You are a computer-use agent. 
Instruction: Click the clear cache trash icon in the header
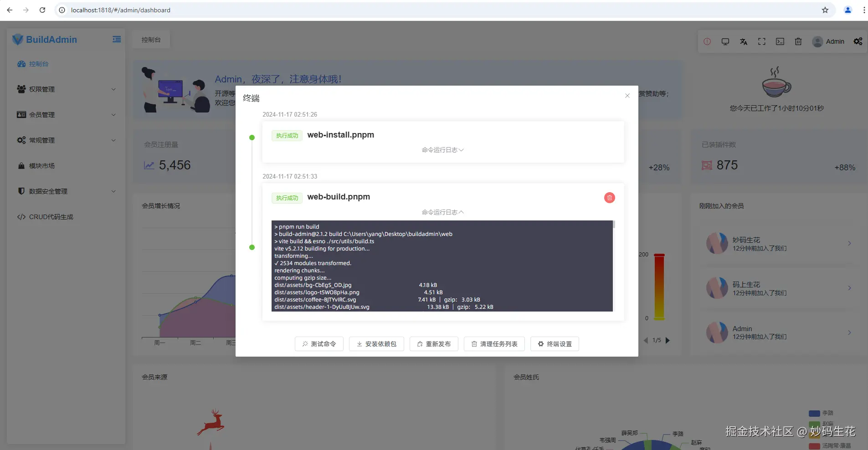coord(798,41)
